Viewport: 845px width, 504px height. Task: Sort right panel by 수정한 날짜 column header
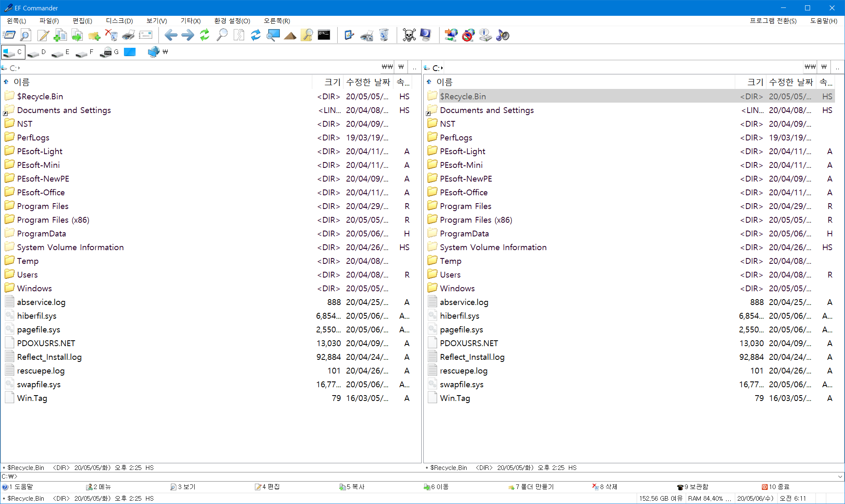tap(791, 82)
